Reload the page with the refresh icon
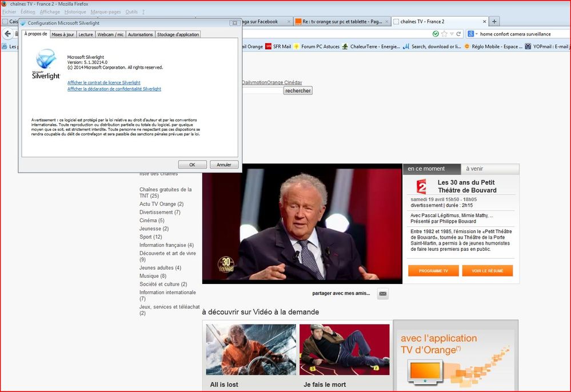Screen dimensions: 571x392 point(458,34)
